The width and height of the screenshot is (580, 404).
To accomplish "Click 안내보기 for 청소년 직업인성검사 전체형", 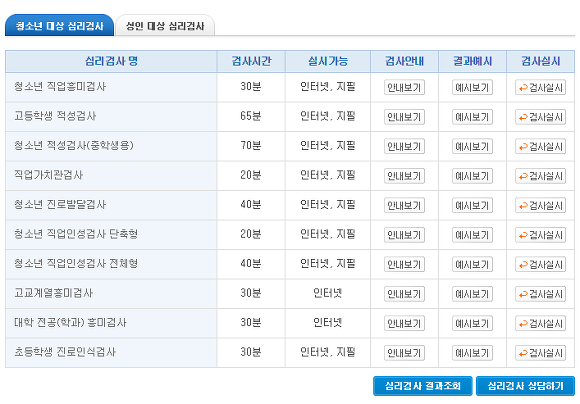I will (404, 265).
